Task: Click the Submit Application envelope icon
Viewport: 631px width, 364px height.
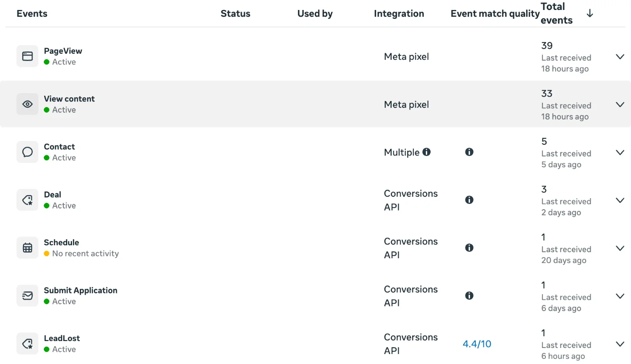Action: point(27,296)
